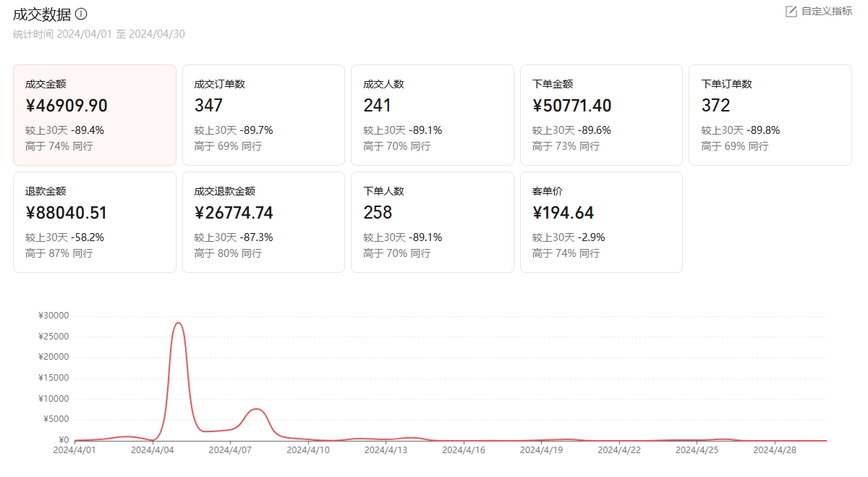Select the 客单价 metric card
The image size is (868, 477).
pos(601,221)
